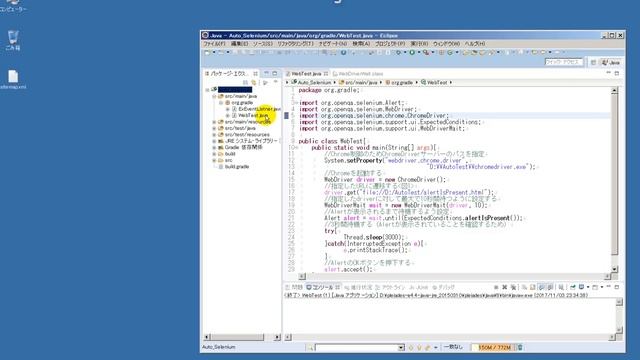Open ファイル(F) menu
This screenshot has height=360, width=640.
[x=214, y=43]
